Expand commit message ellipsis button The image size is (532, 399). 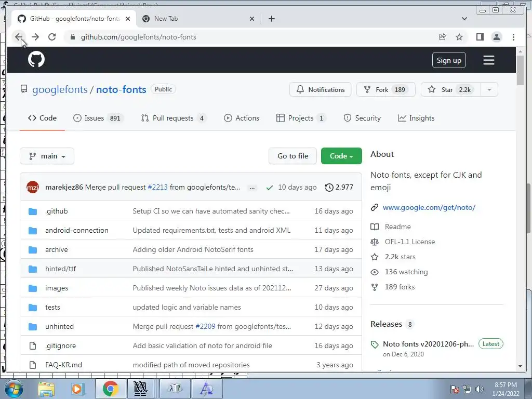[x=252, y=188]
